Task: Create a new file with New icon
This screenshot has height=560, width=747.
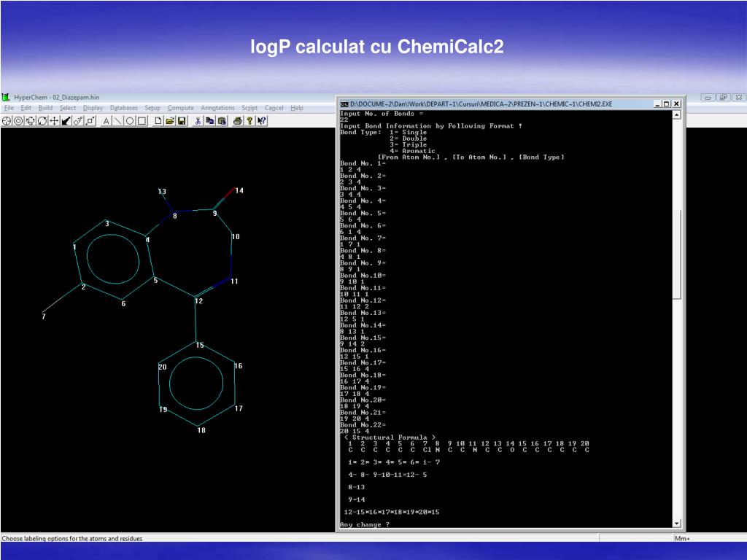Action: click(x=159, y=121)
